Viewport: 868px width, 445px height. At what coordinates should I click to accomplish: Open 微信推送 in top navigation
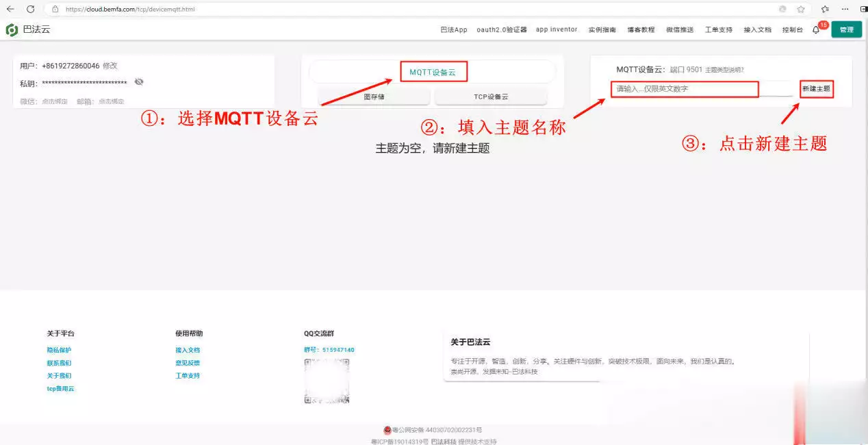click(680, 29)
